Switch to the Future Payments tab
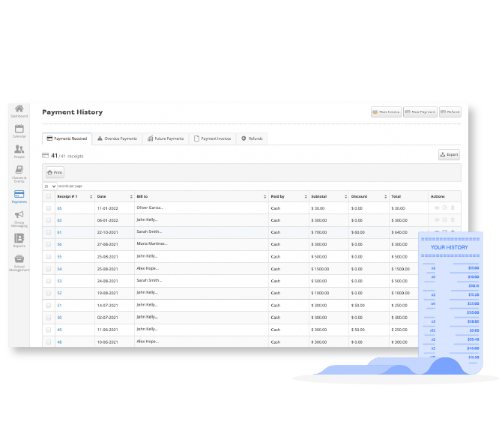This screenshot has width=502, height=448. (x=166, y=139)
